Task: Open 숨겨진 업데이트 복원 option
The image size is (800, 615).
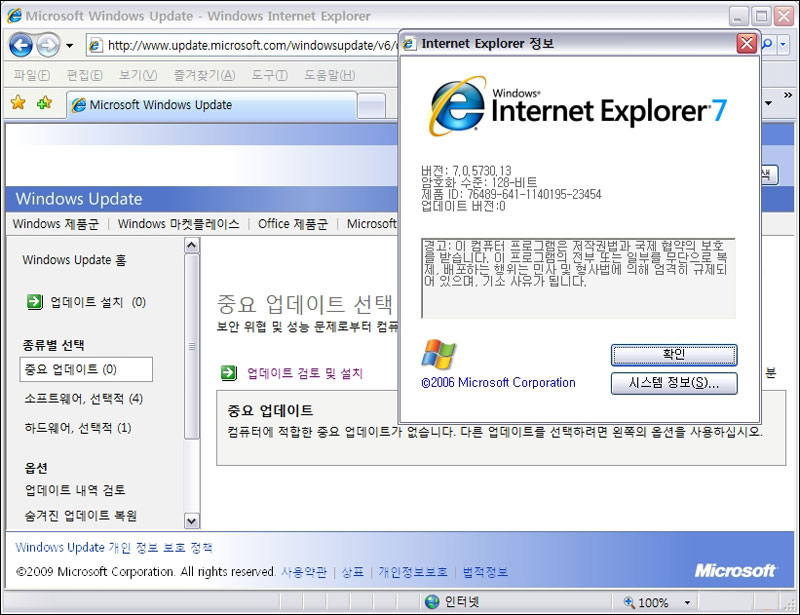Action: pyautogui.click(x=81, y=515)
